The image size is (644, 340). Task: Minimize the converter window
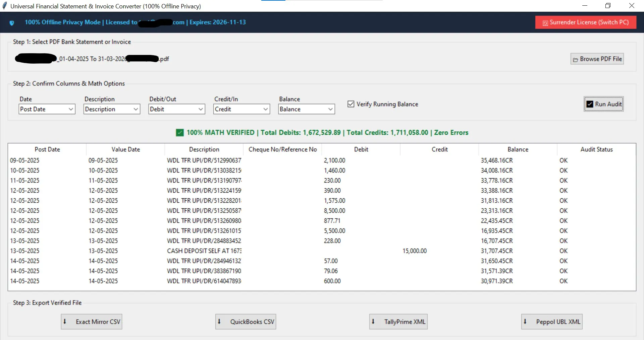point(585,6)
